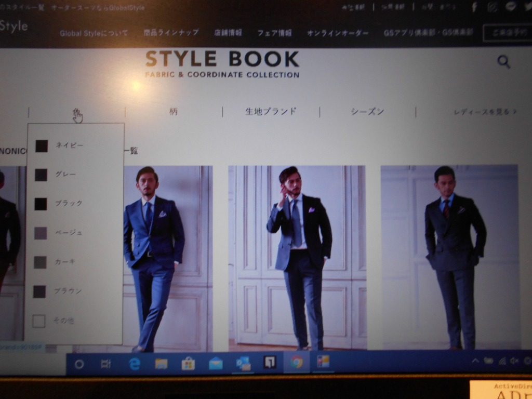
Task: Click the search magnifier icon
Action: [503, 62]
